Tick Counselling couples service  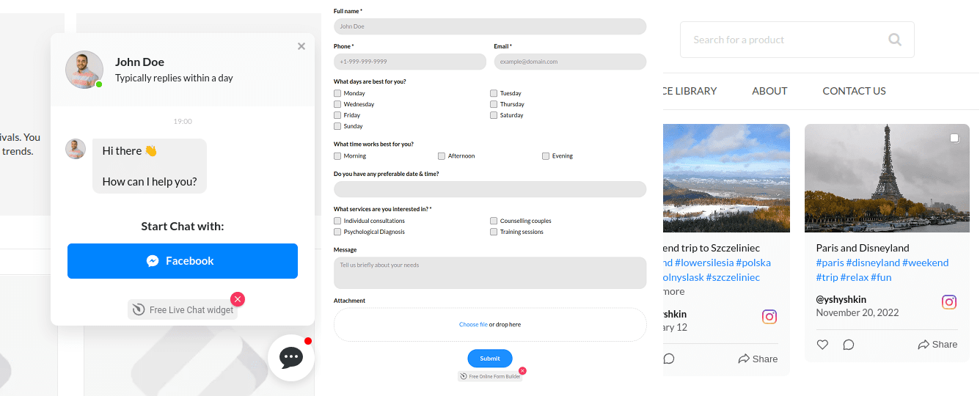coord(494,221)
